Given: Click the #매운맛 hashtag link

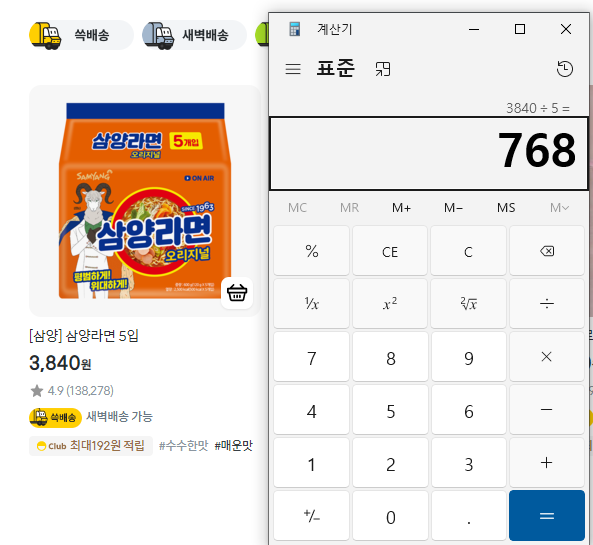Looking at the screenshot, I should pos(233,446).
